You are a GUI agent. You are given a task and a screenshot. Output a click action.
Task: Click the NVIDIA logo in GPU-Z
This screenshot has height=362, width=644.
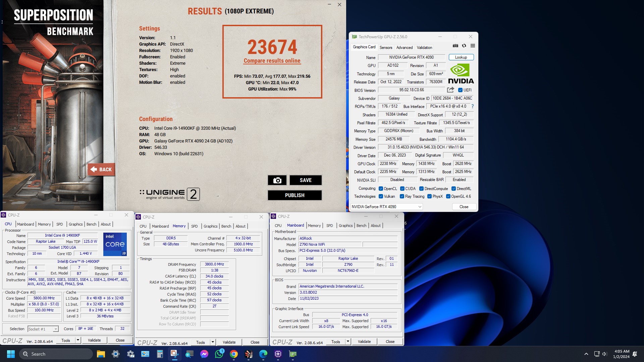click(461, 74)
